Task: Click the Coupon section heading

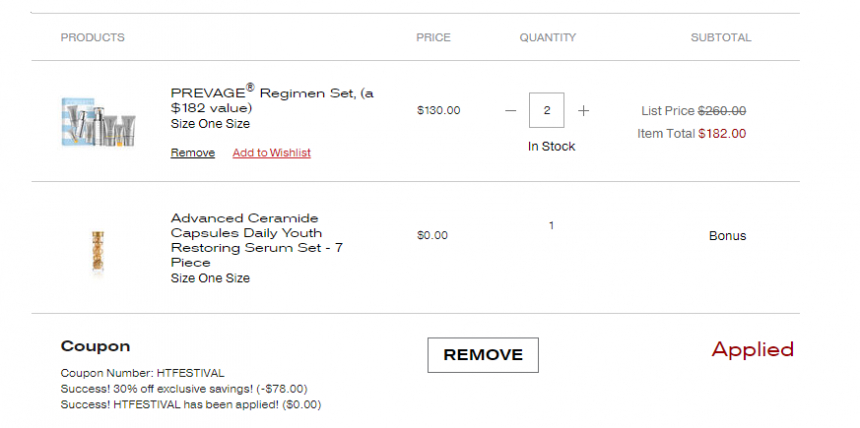Action: [x=95, y=346]
